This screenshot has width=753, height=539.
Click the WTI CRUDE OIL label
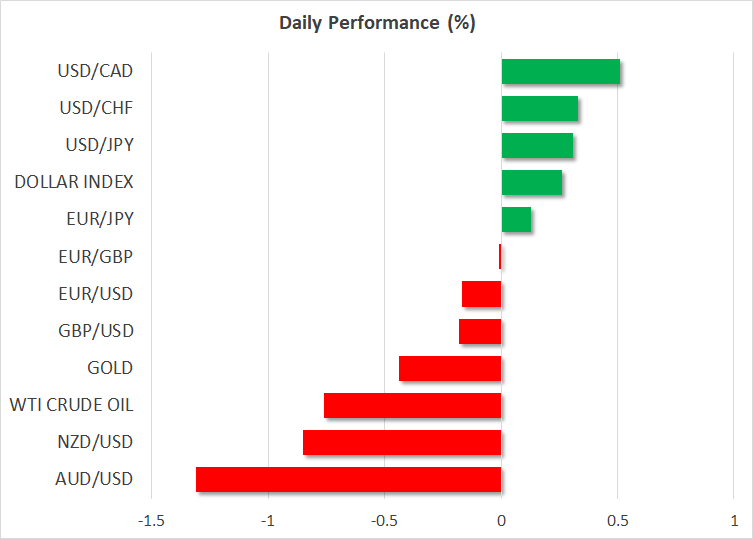click(x=71, y=405)
